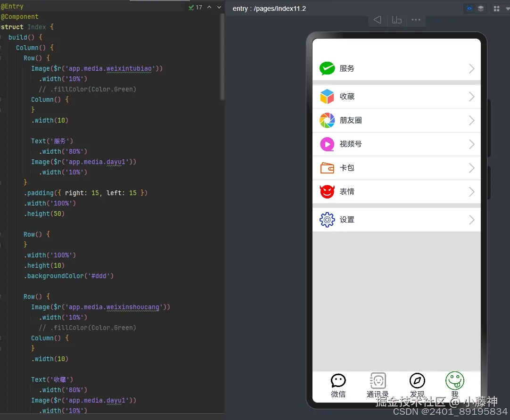Image resolution: width=510 pixels, height=420 pixels.
Task: Jump to previous highlighted problem arrow
Action: click(209, 7)
